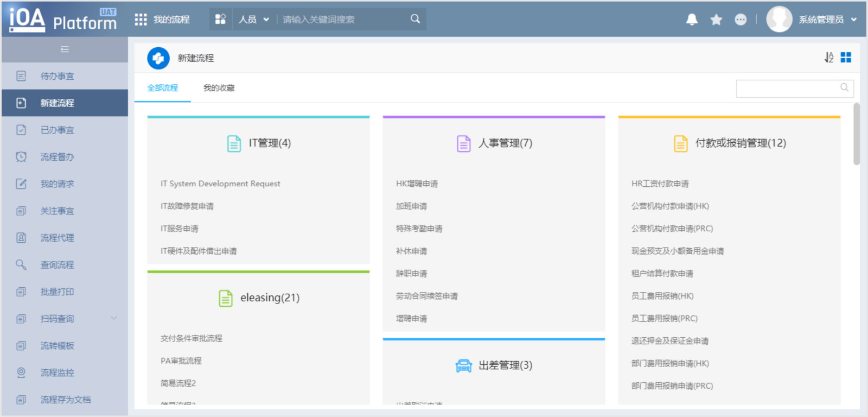Click the top keyword search field

pyautogui.click(x=343, y=20)
